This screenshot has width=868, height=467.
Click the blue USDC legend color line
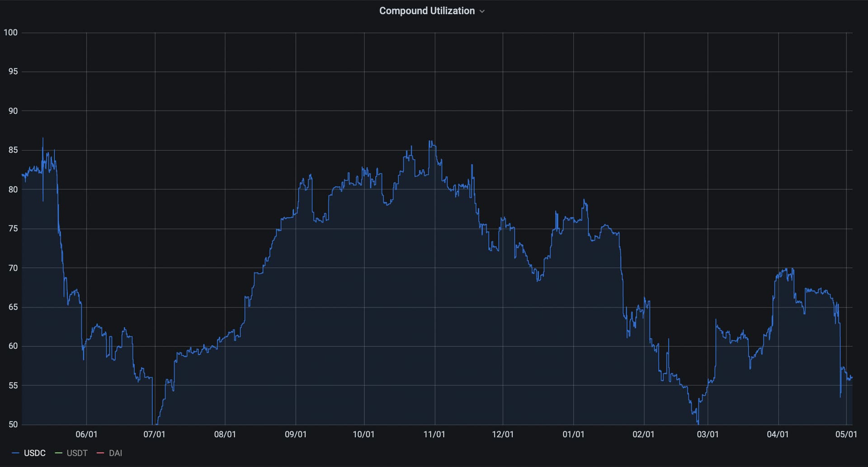[16, 453]
